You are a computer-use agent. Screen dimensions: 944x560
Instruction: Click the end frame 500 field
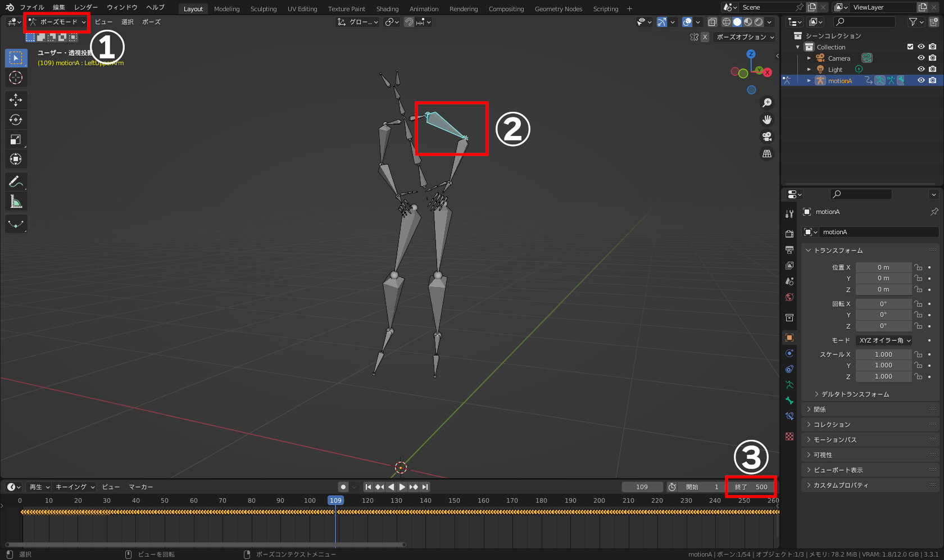751,487
